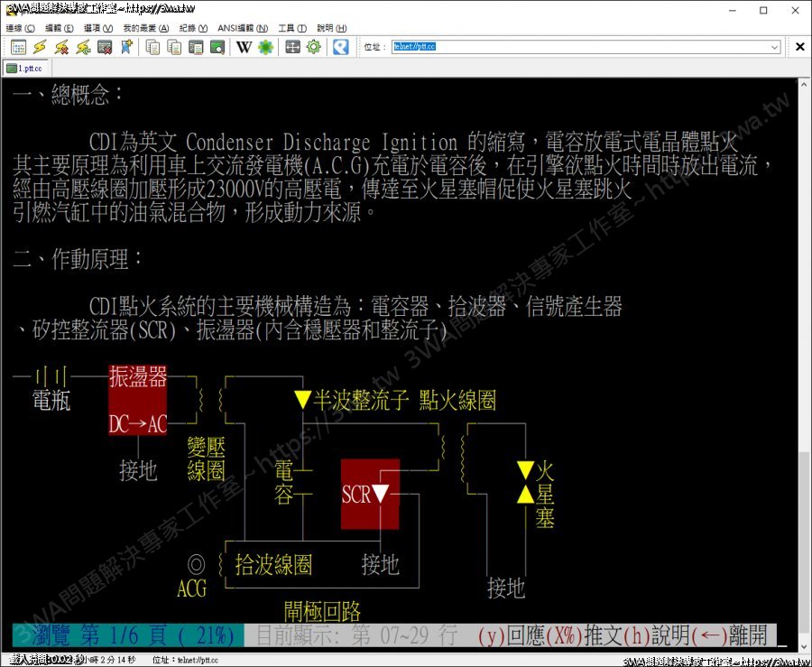Click the first copy icon in the toolbar

tap(152, 47)
